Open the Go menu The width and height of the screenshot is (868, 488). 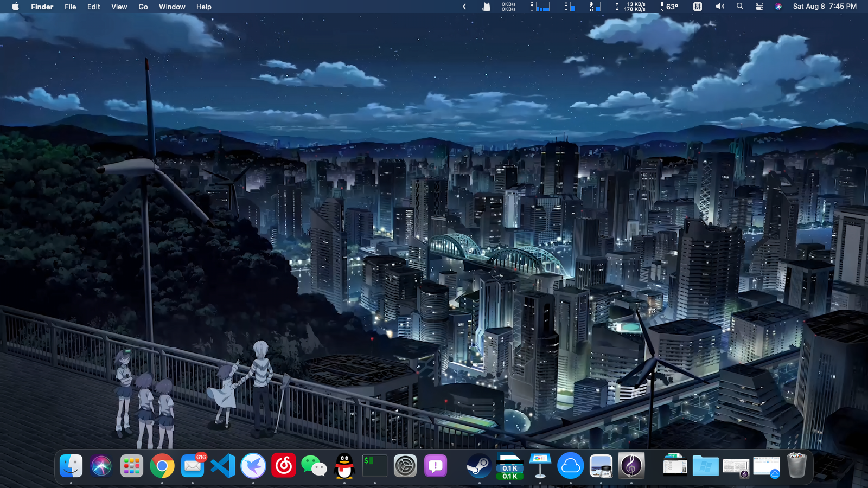143,7
